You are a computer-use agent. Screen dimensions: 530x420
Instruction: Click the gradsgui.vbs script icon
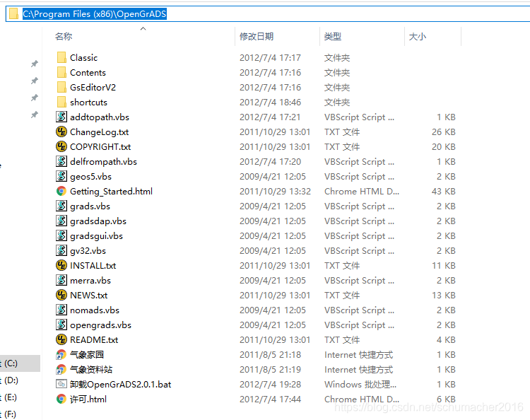point(61,235)
